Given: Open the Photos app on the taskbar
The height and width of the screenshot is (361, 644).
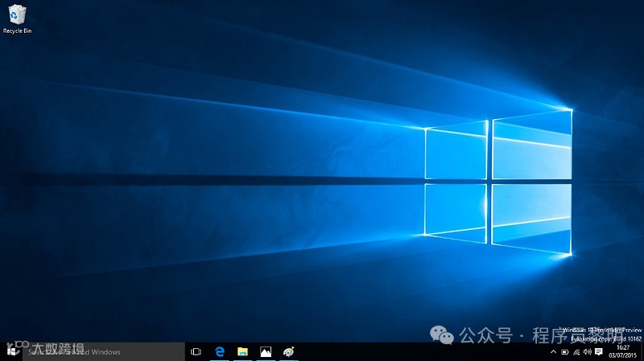Looking at the screenshot, I should 266,352.
